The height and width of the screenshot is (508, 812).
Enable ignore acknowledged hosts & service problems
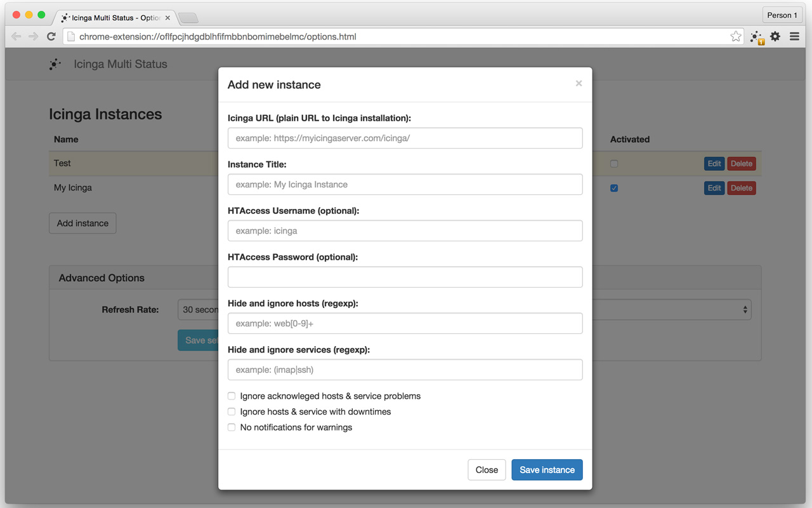point(232,396)
